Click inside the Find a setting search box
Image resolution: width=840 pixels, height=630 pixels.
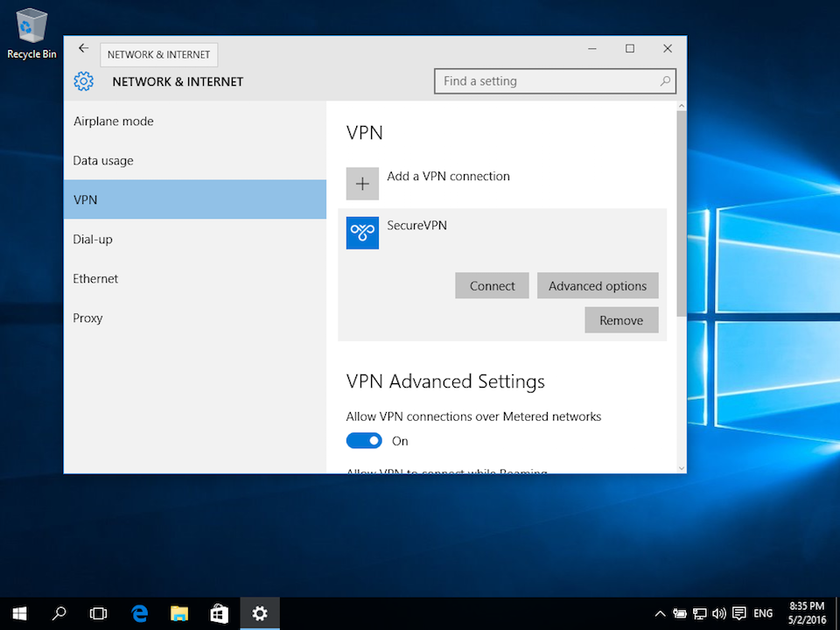555,80
